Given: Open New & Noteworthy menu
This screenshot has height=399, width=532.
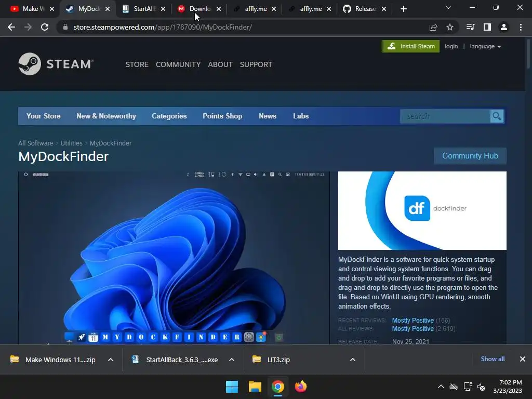Looking at the screenshot, I should [106, 116].
